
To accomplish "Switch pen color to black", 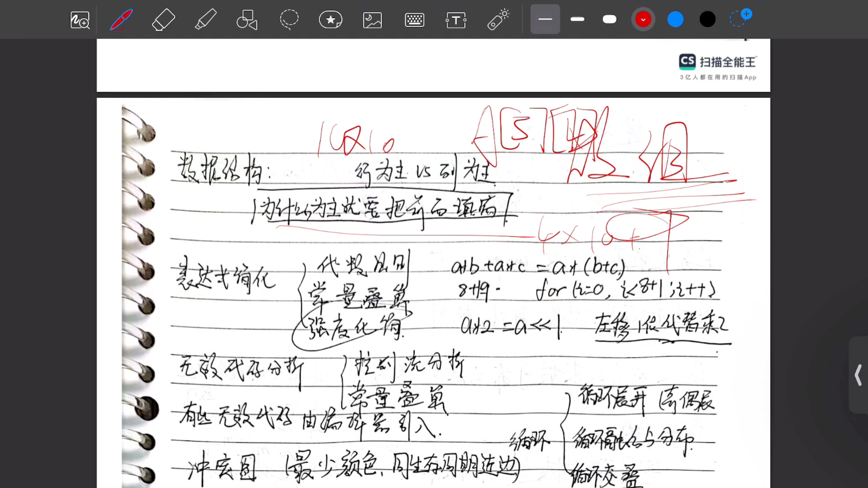I will 708,19.
